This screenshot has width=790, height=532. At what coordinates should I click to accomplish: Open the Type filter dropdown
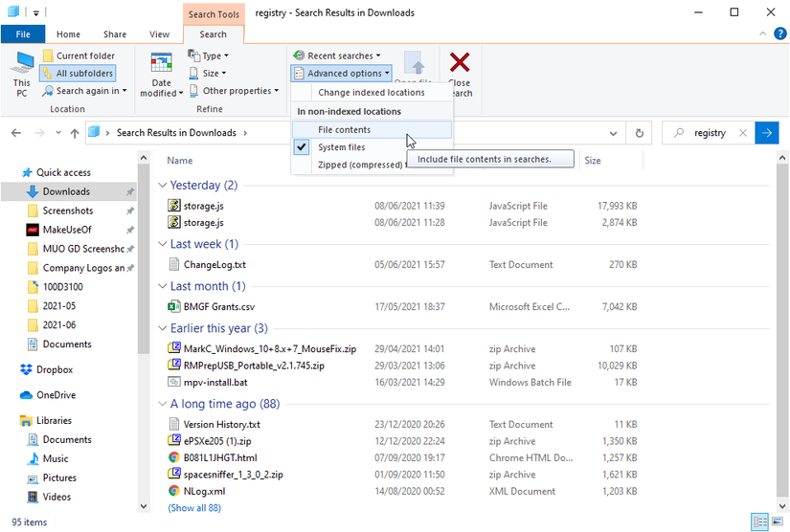click(x=208, y=55)
